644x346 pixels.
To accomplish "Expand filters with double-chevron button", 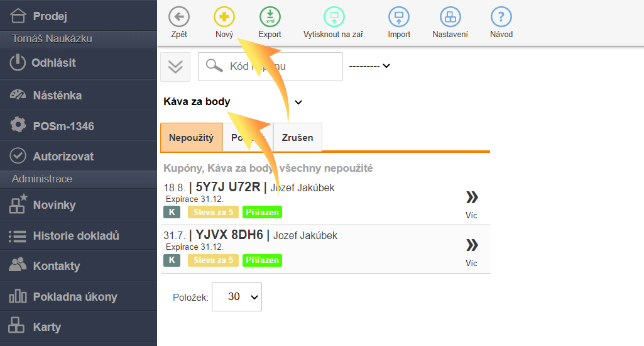I will [x=175, y=67].
